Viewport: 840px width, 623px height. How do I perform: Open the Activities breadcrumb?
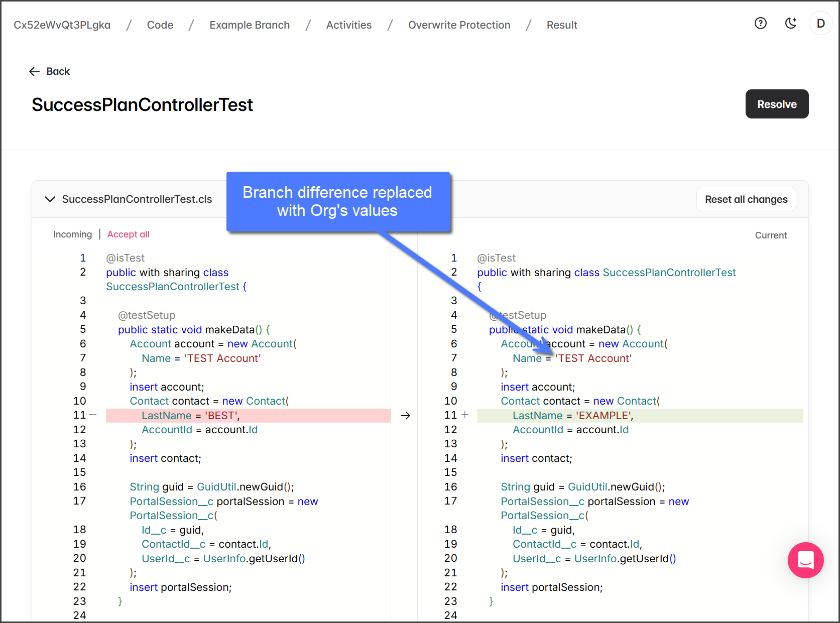(x=348, y=25)
